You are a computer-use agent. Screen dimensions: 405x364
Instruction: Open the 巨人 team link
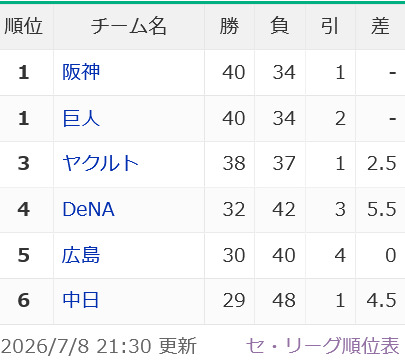(x=81, y=118)
